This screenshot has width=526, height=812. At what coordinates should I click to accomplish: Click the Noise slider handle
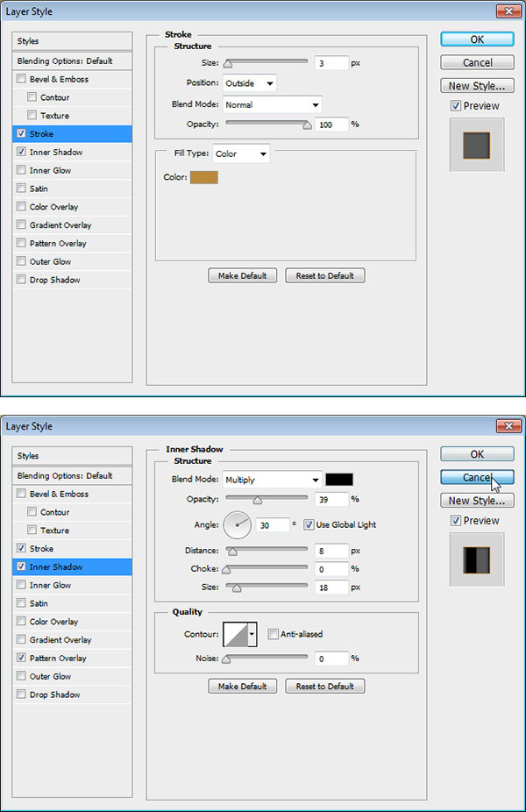[226, 659]
